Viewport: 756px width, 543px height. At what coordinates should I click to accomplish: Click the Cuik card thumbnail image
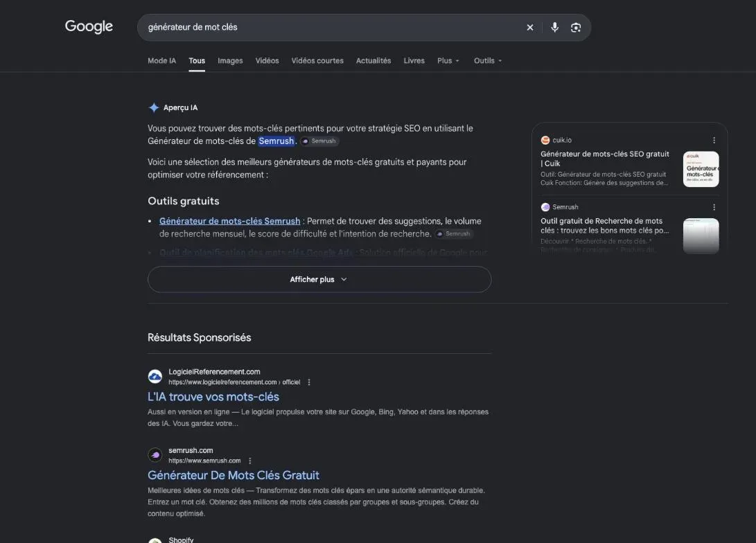[x=701, y=169]
